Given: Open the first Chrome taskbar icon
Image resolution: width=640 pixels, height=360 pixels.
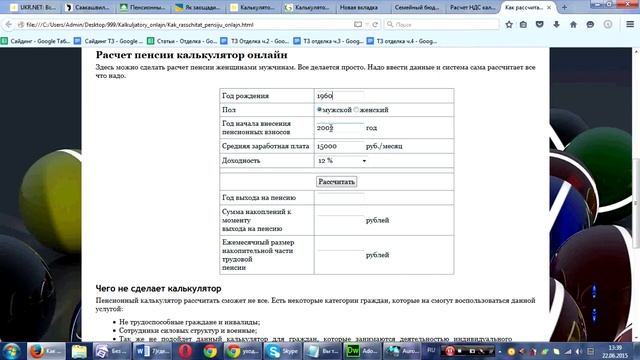Looking at the screenshot, I should (210, 351).
